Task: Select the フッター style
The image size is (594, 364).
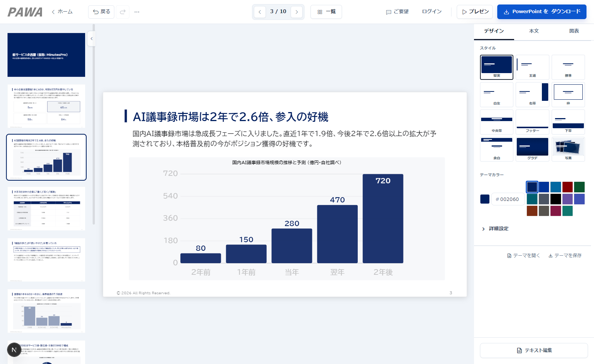Action: click(532, 122)
